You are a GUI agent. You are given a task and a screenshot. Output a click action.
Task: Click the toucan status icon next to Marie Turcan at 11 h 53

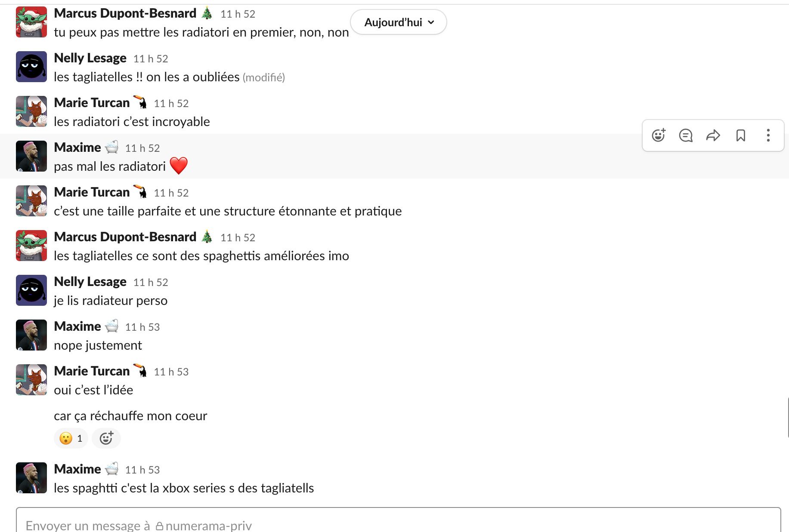tap(140, 371)
